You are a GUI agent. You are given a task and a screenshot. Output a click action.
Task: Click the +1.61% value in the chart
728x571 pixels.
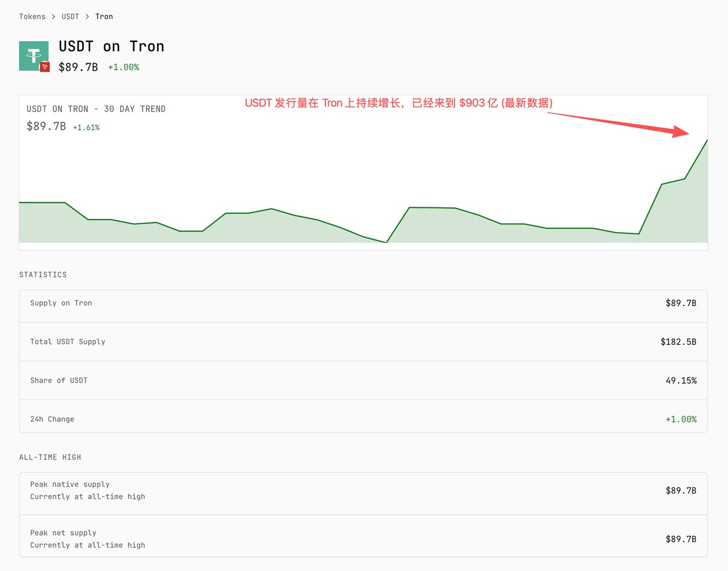[86, 127]
